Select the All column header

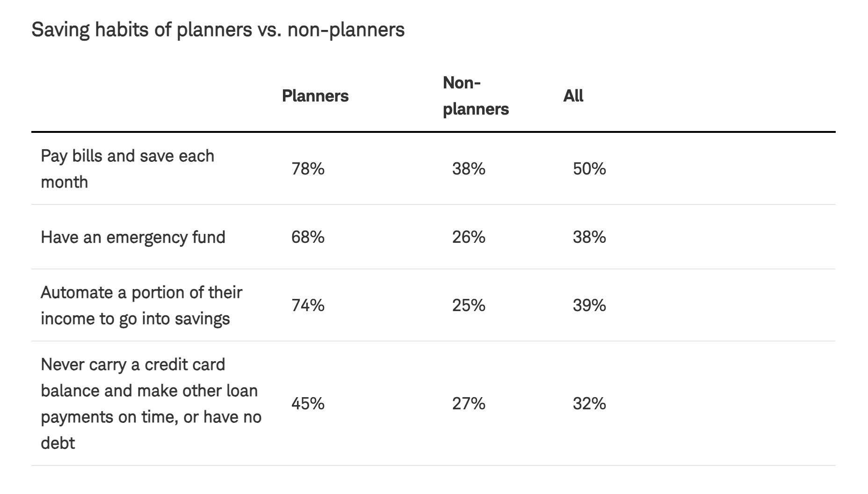(573, 96)
